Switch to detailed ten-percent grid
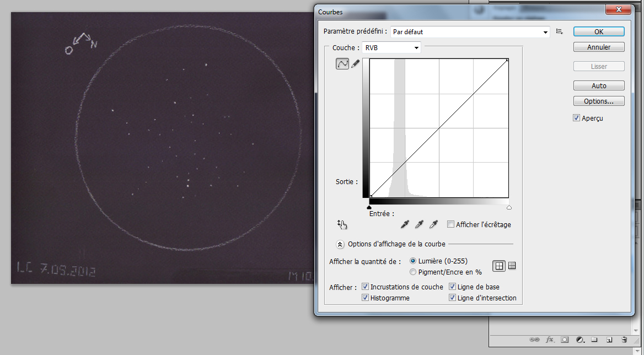 coord(512,266)
